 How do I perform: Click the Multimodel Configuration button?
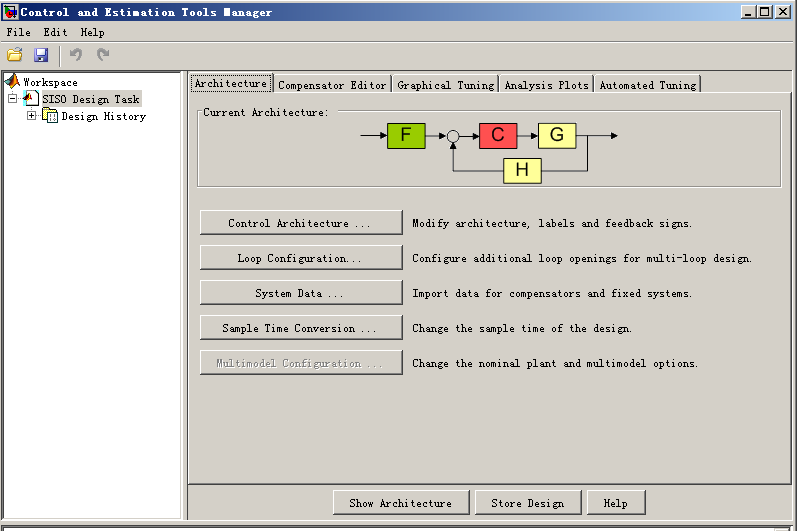tap(301, 363)
